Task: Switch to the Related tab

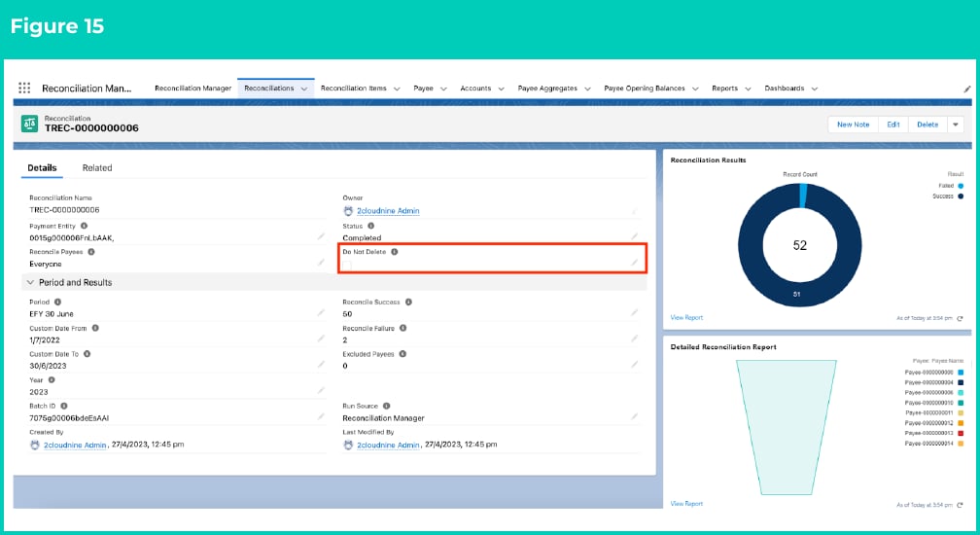Action: coord(97,167)
